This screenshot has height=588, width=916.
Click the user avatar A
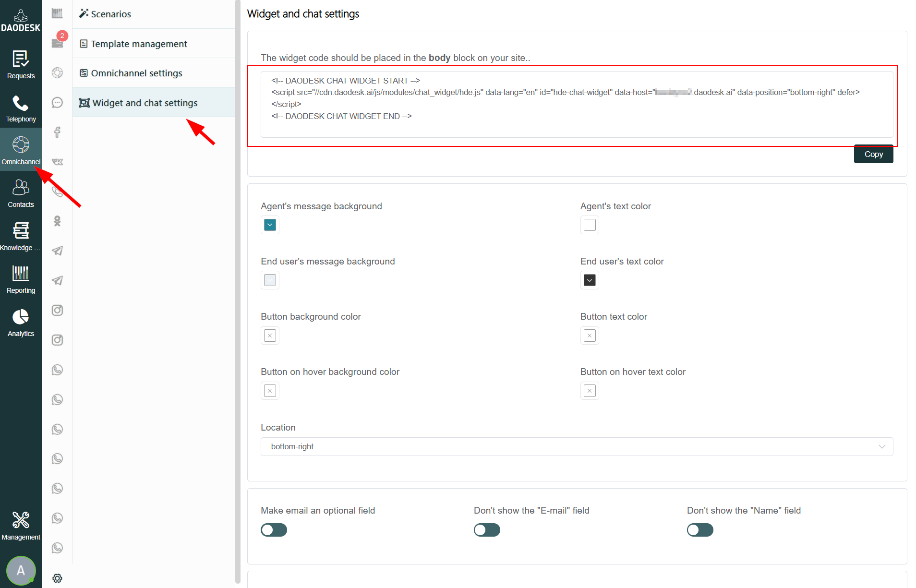coord(21,570)
